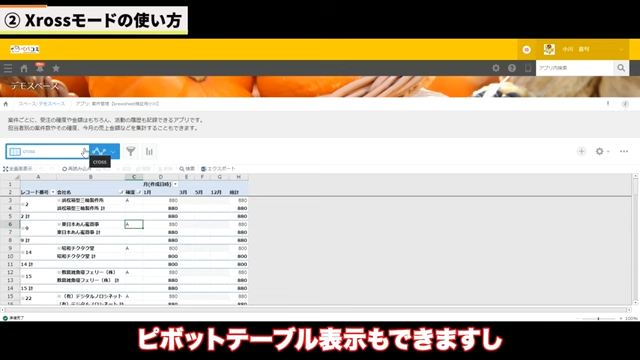Select column B header
Viewport: 640px width, 360px height.
[91, 177]
